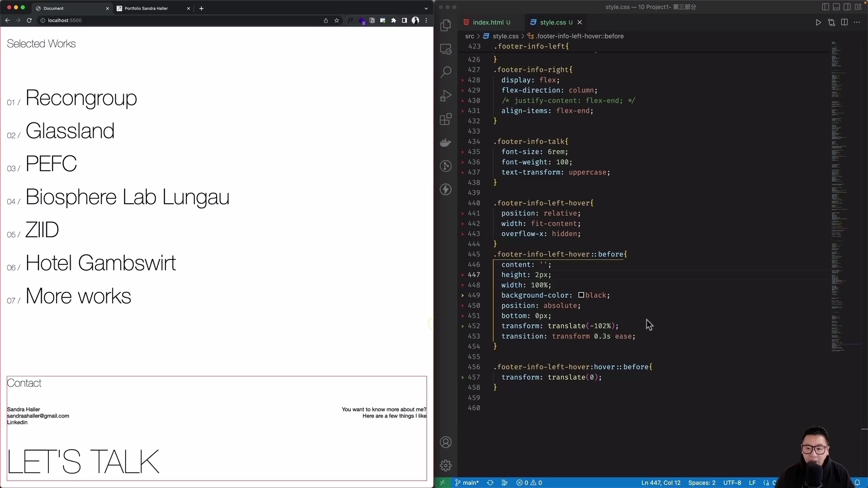This screenshot has height=488, width=868.
Task: Open the editor more actions ... menu
Action: coord(857,22)
